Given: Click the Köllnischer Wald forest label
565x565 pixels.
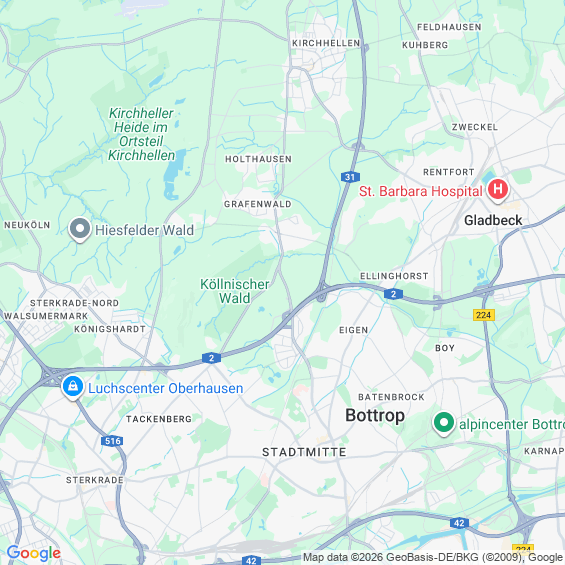Looking at the screenshot, I should pyautogui.click(x=235, y=291).
